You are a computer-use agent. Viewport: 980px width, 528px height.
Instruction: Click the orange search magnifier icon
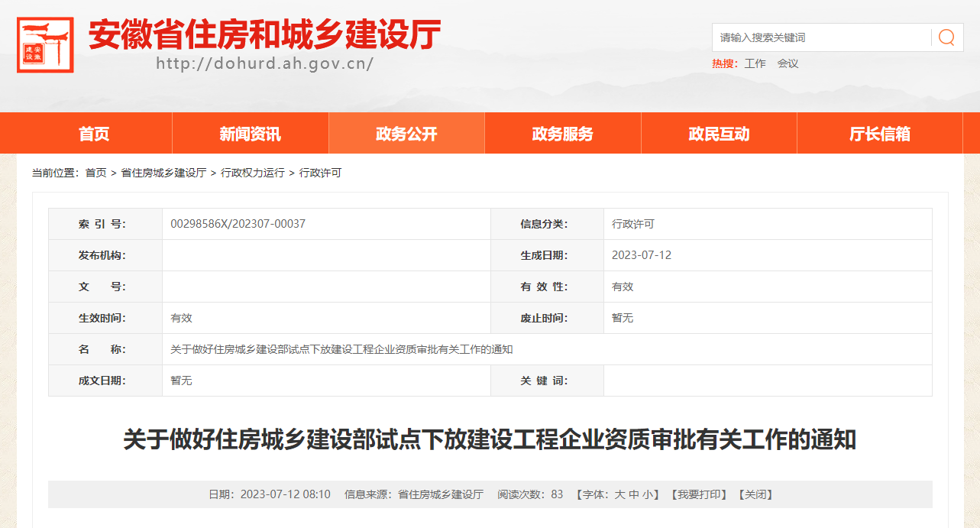[x=946, y=37]
